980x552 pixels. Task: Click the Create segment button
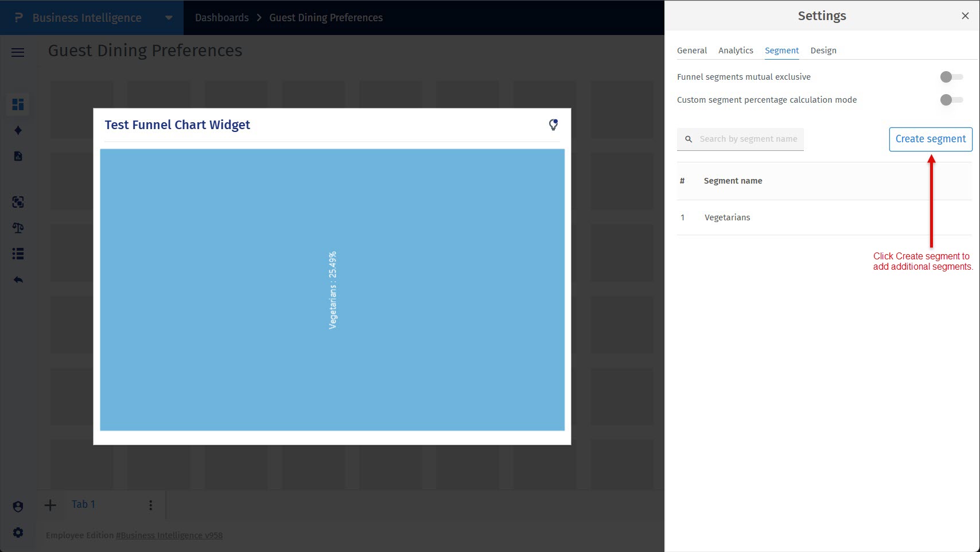click(930, 139)
